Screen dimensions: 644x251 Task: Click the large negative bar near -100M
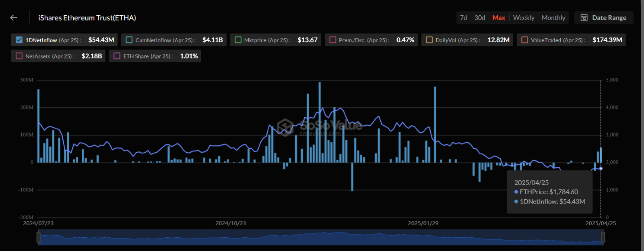tap(352, 176)
